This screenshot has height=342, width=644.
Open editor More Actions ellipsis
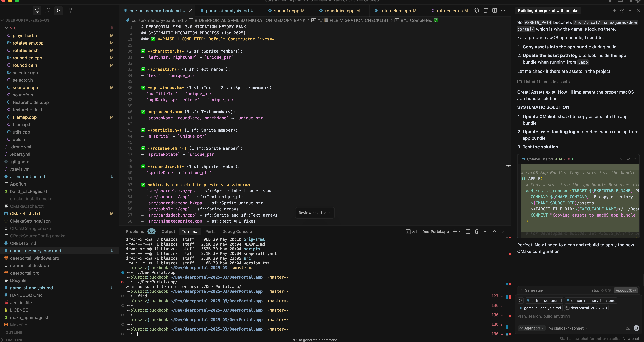(x=503, y=10)
